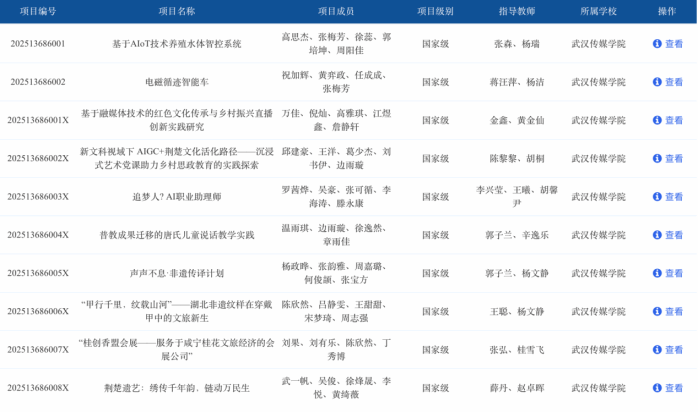Click info icon for project 202513686006X

[x=657, y=311]
